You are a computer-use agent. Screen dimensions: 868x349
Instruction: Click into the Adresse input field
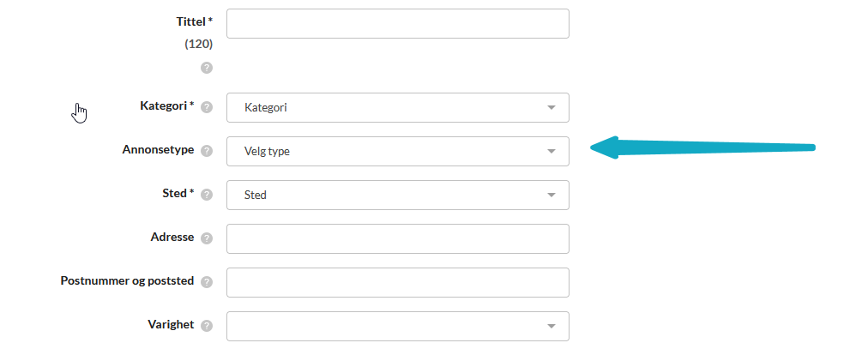(397, 238)
